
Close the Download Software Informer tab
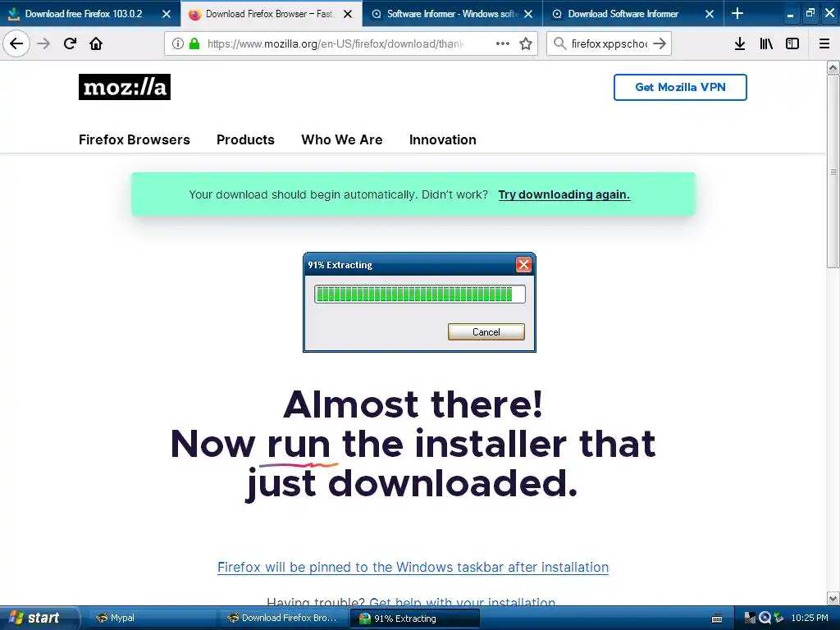pos(710,14)
